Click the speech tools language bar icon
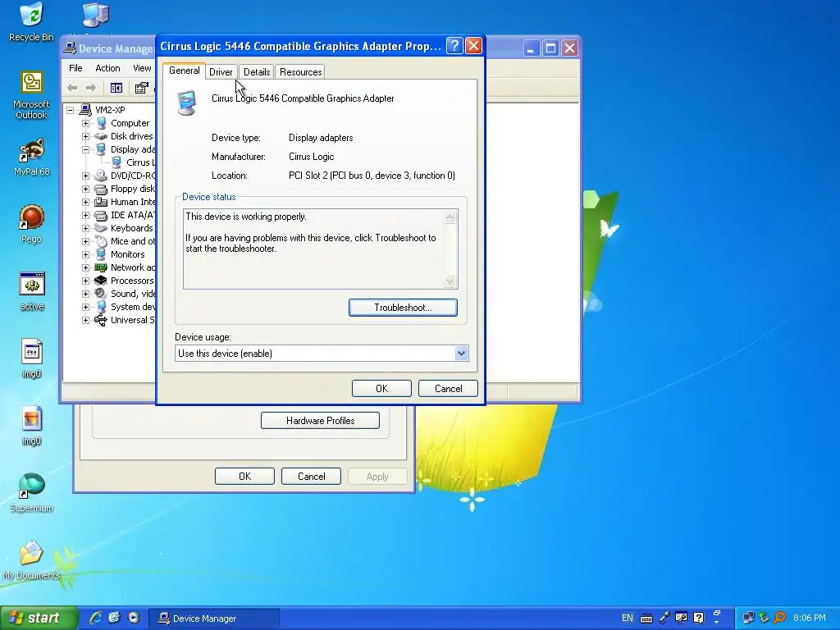The height and width of the screenshot is (630, 840). click(682, 618)
